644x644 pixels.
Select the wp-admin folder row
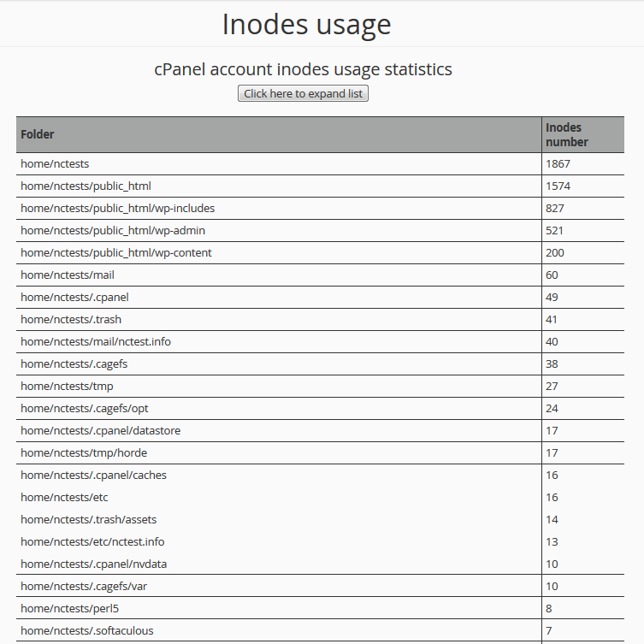coord(321,230)
